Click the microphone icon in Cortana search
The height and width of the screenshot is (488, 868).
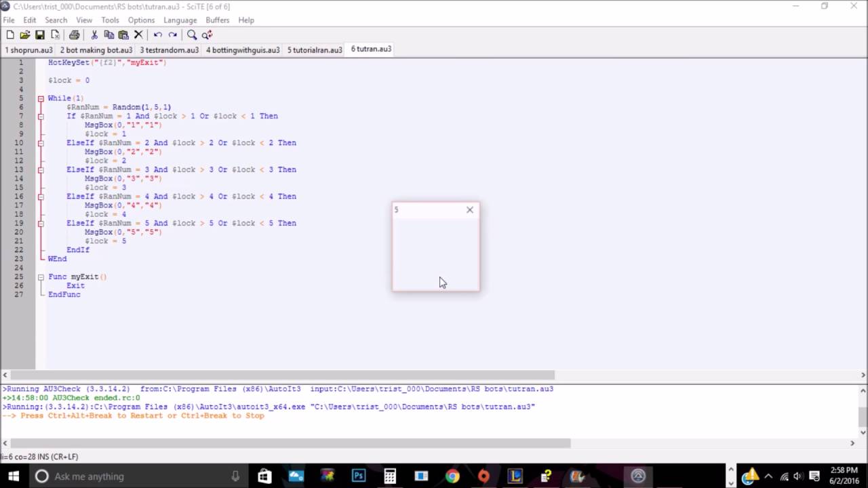click(235, 476)
